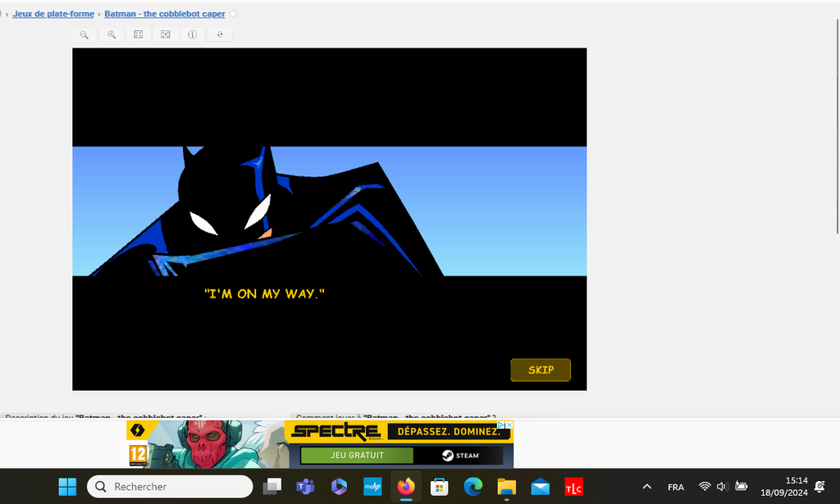The width and height of the screenshot is (840, 504).
Task: Close the Spectre ad with X
Action: [x=509, y=425]
